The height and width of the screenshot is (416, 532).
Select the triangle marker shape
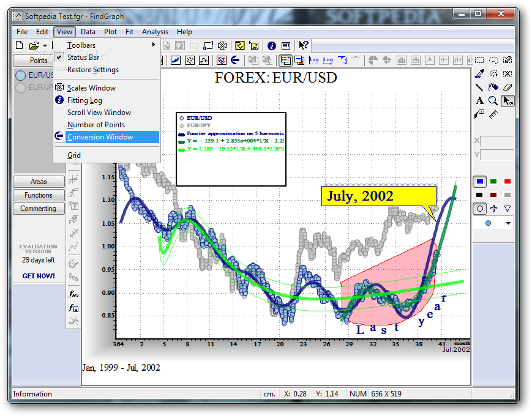(508, 209)
